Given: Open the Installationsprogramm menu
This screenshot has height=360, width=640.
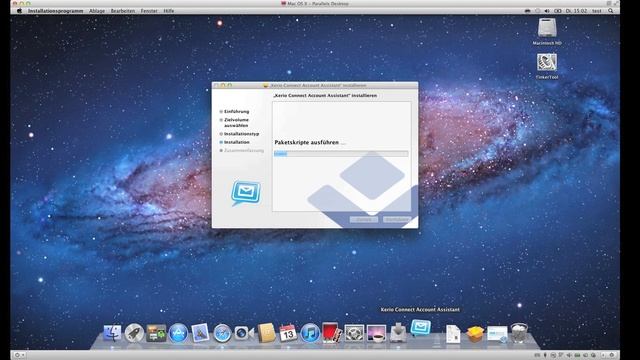Looking at the screenshot, I should coord(56,11).
